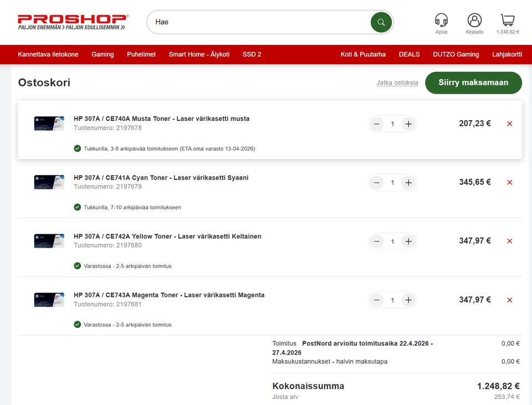Open Smart Home - Älykoti menu

click(199, 54)
